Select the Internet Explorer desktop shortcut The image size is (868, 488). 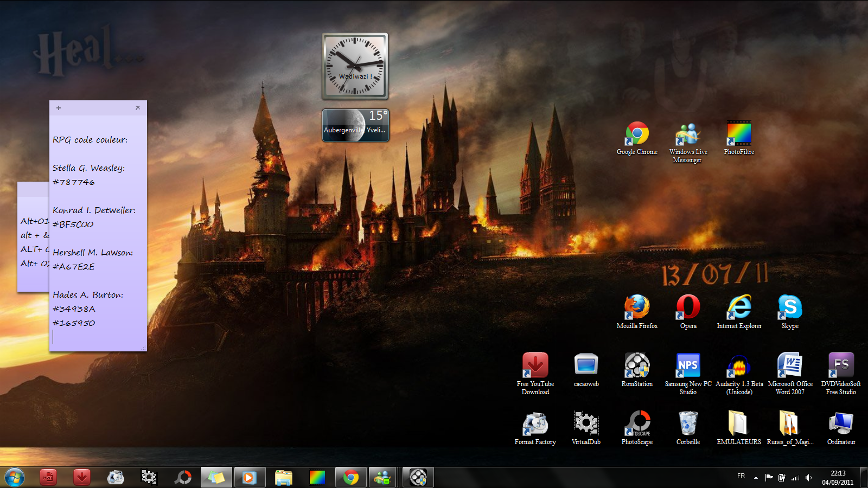coord(739,312)
